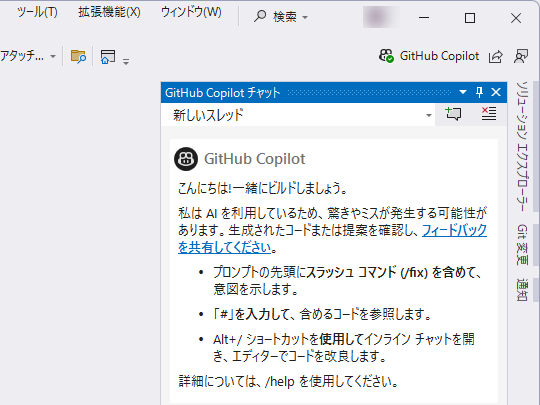Open the Git 変更 side tab

pyautogui.click(x=522, y=245)
